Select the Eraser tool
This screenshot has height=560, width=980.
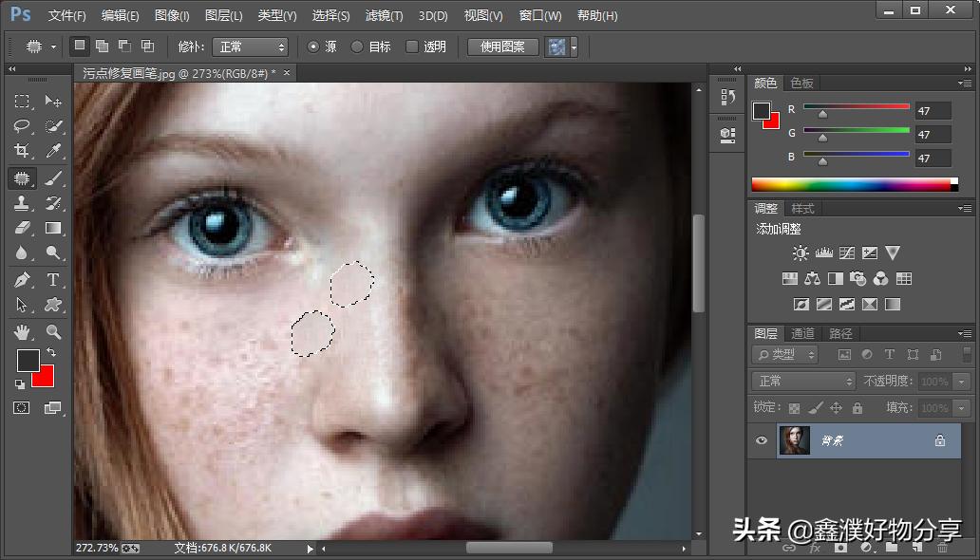point(22,228)
